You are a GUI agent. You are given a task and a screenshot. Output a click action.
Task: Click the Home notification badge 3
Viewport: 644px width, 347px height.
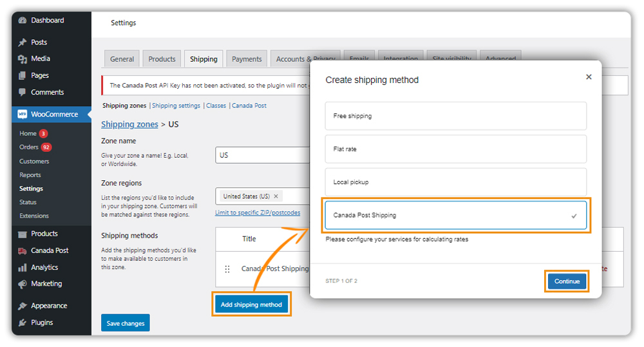43,133
